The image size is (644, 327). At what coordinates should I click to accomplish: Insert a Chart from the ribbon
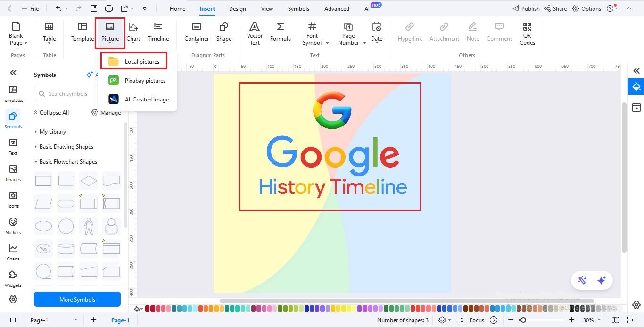click(133, 33)
